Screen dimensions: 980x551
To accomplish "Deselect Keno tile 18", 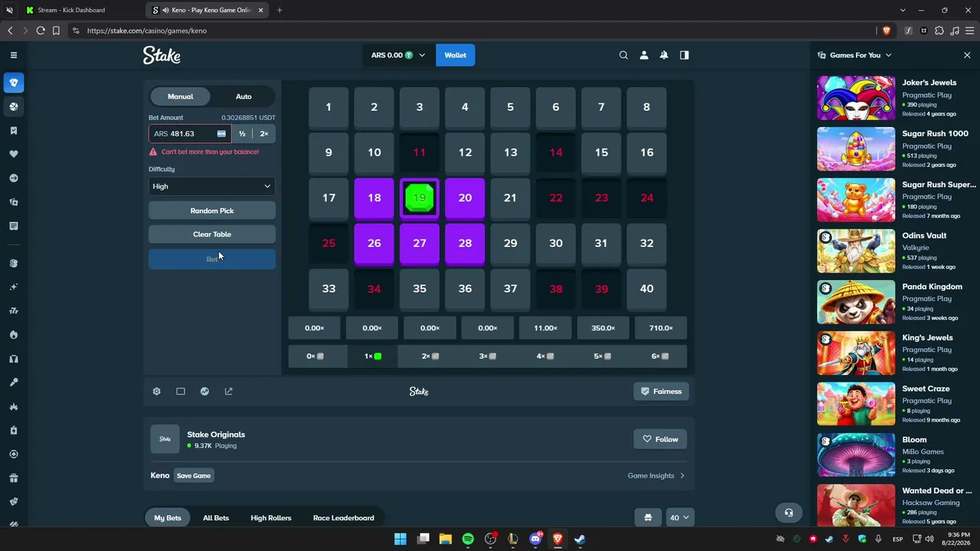I will point(374,197).
